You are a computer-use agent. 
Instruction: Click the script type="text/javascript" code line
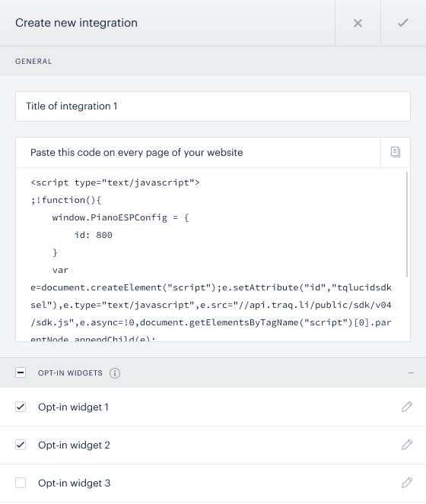115,182
